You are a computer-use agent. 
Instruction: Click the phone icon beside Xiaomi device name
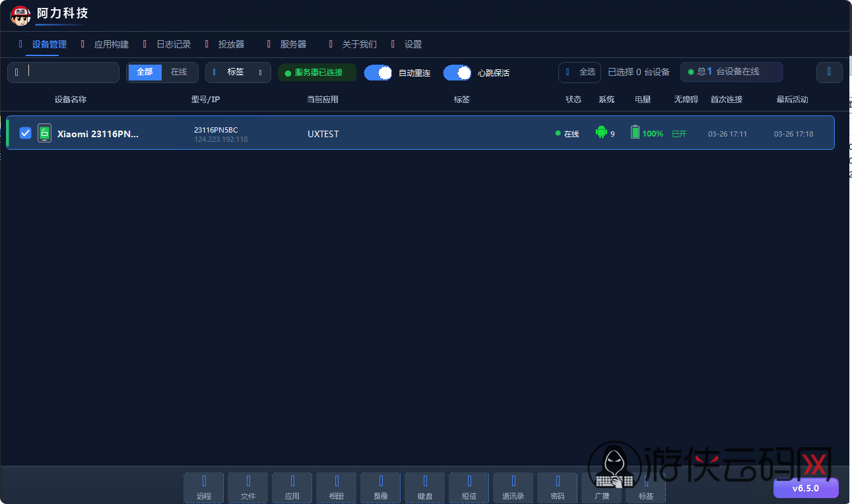[x=44, y=133]
